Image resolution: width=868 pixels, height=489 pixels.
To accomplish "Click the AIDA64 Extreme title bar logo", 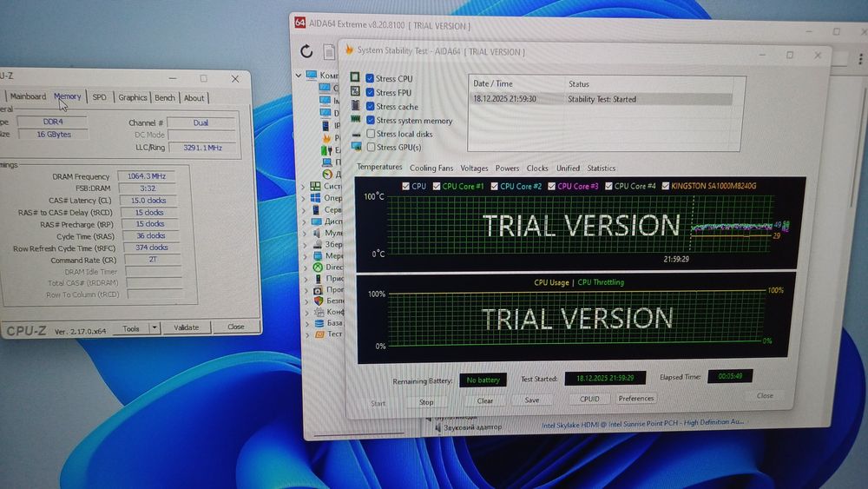I will click(x=299, y=23).
